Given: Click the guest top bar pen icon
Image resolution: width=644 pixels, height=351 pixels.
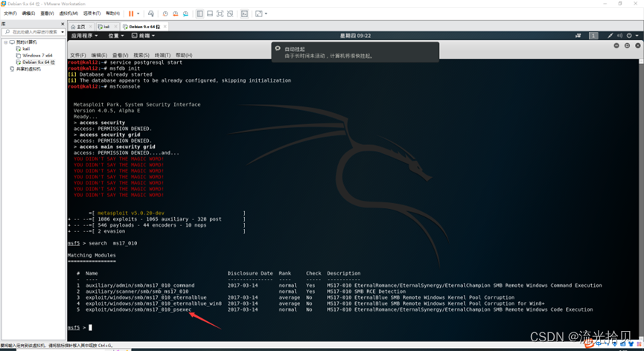Looking at the screenshot, I should [610, 36].
